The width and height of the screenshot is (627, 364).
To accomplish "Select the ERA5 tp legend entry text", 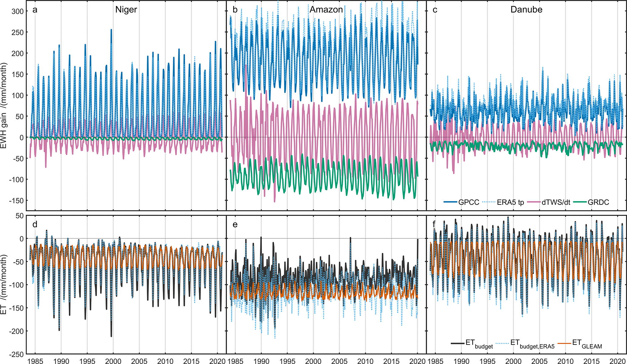I will click(x=510, y=202).
